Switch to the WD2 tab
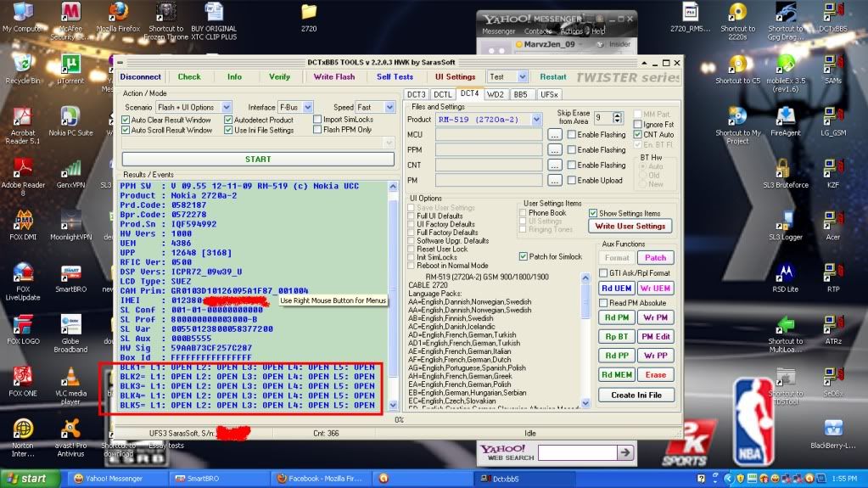868x488 pixels. coord(495,95)
